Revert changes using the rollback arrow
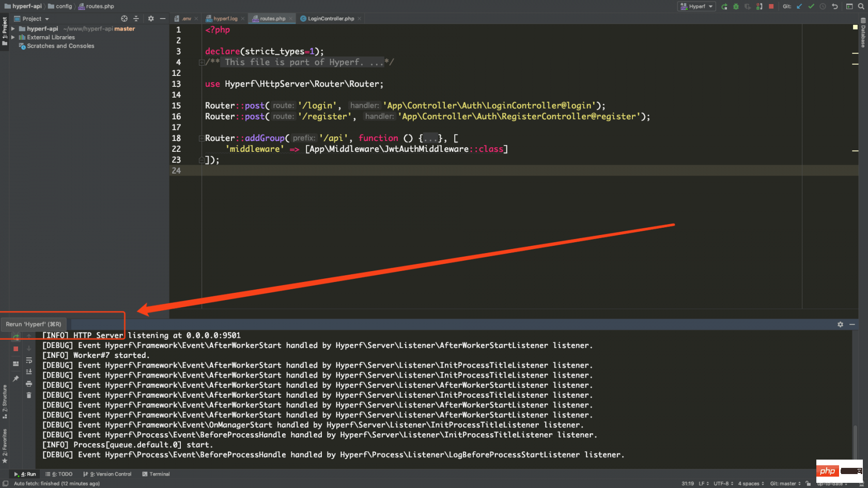The height and width of the screenshot is (488, 868). [x=834, y=7]
